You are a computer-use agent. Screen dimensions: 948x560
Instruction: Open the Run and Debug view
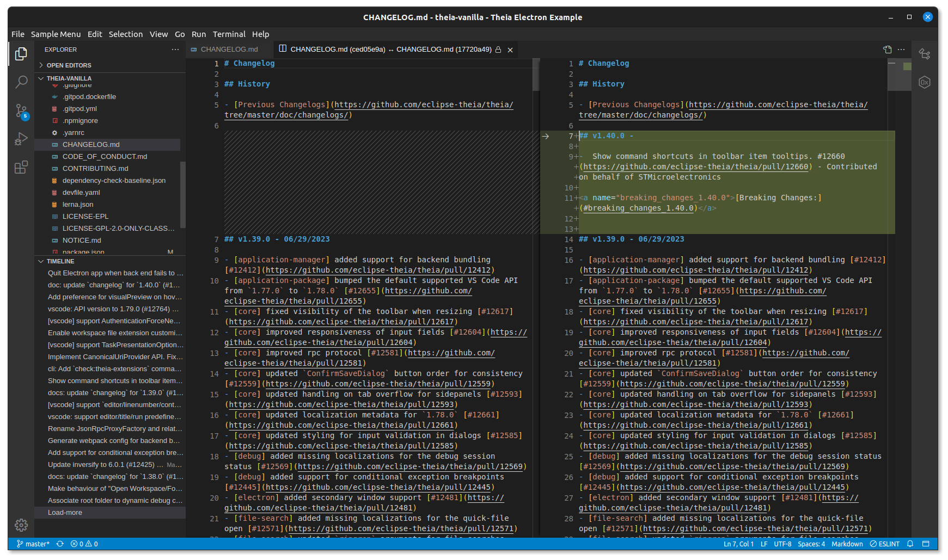(x=21, y=139)
